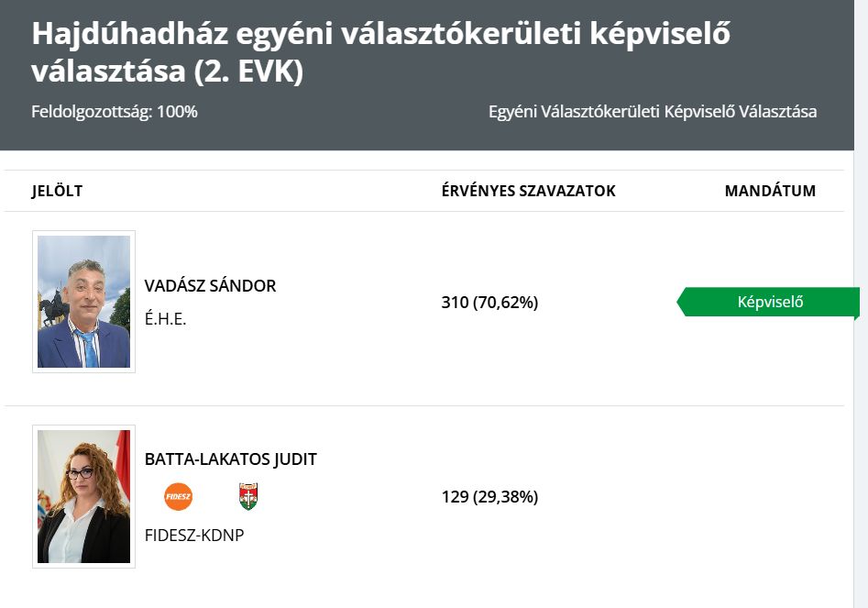Image resolution: width=868 pixels, height=608 pixels.
Task: Click the Érvényes szavazatok column header
Action: 529,191
